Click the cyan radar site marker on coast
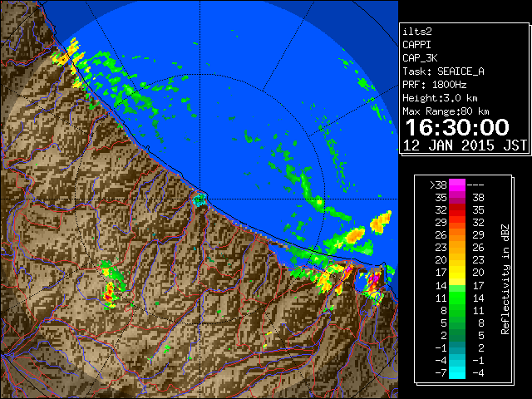 point(199,199)
